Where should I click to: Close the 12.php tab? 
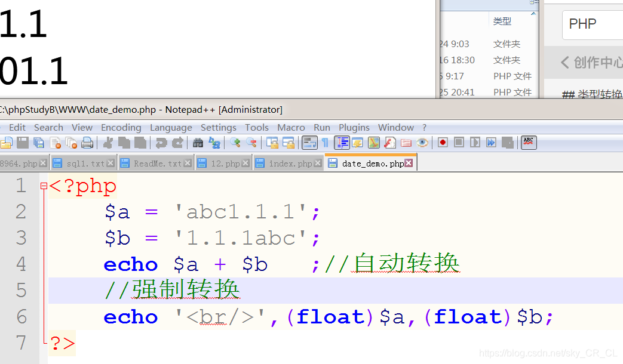click(245, 163)
